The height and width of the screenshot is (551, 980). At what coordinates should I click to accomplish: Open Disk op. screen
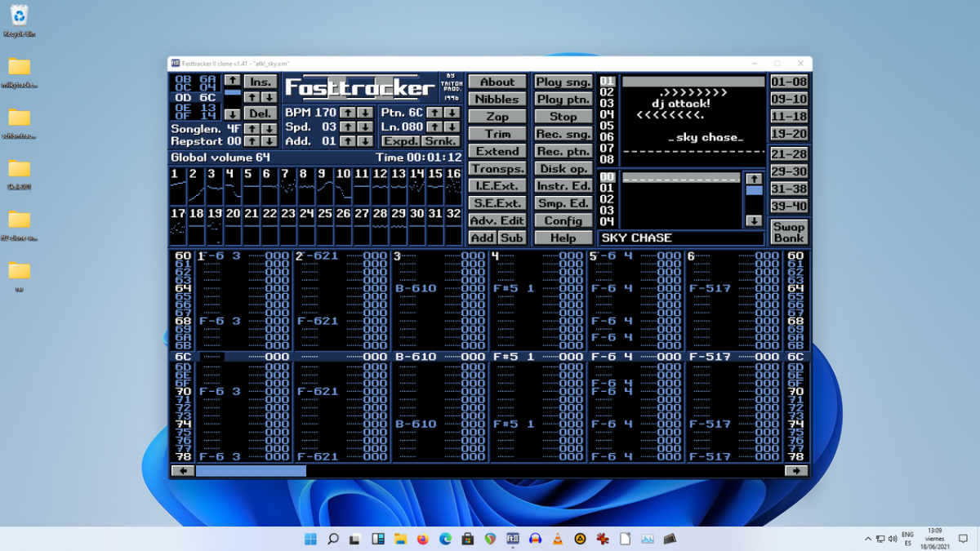tap(563, 169)
